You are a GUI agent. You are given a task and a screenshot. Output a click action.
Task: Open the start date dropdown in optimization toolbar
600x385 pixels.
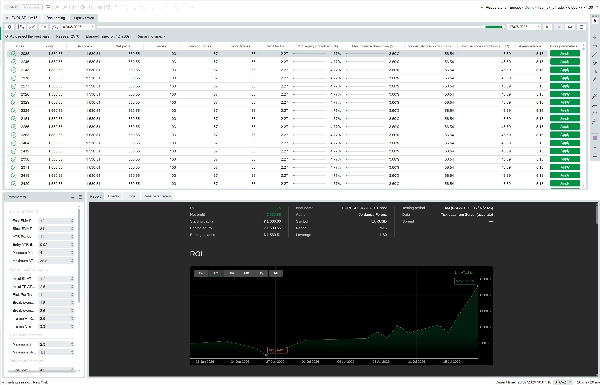(78, 27)
